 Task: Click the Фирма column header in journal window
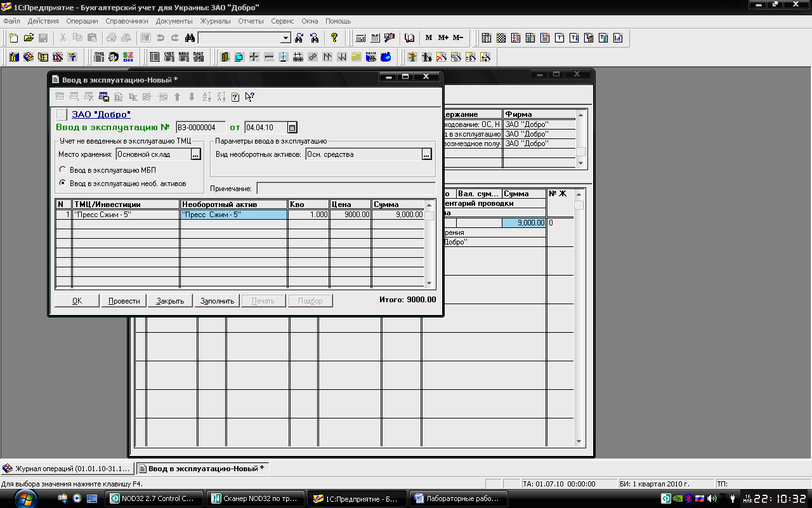point(539,114)
